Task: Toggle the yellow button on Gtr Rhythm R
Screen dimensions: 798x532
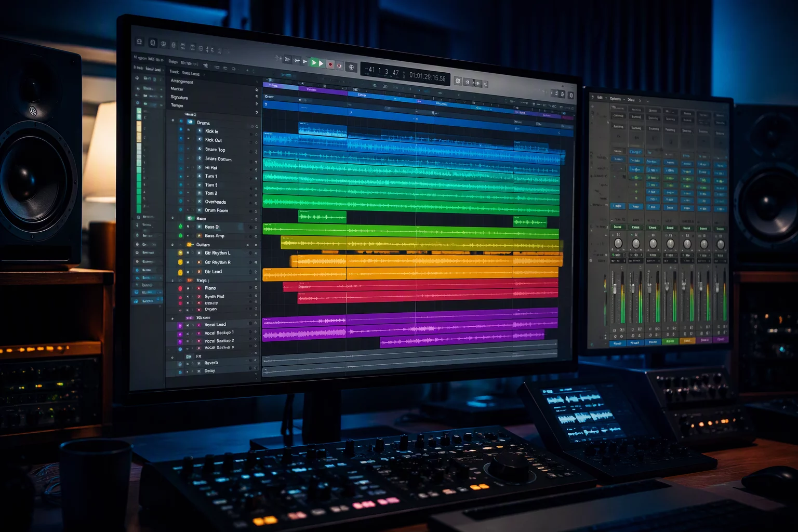Action: pos(180,262)
